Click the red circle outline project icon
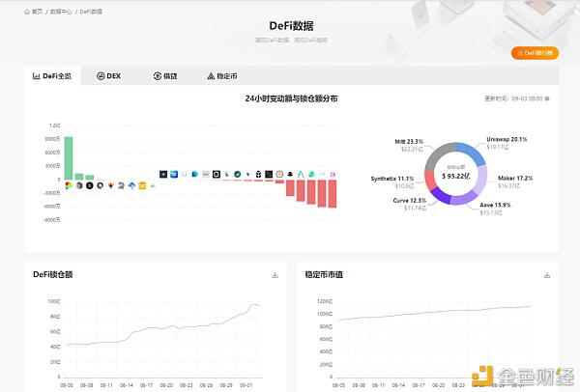580x392 pixels. click(x=279, y=174)
